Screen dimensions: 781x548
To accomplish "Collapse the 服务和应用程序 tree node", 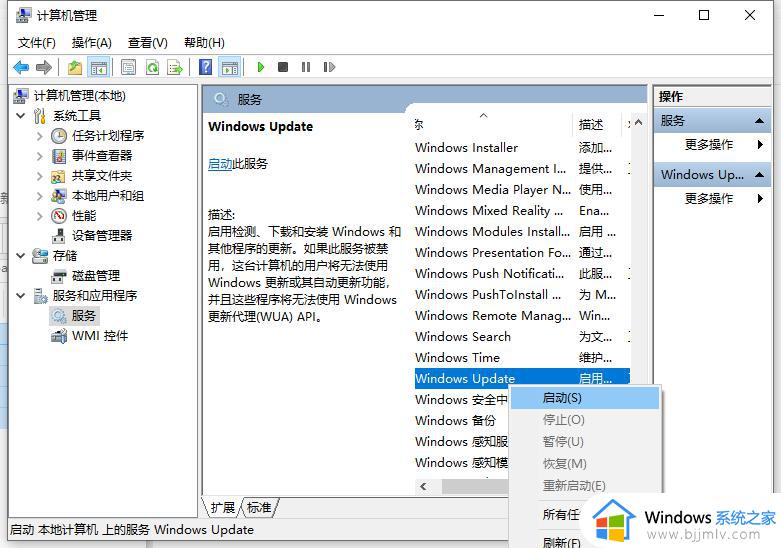I will pos(21,295).
